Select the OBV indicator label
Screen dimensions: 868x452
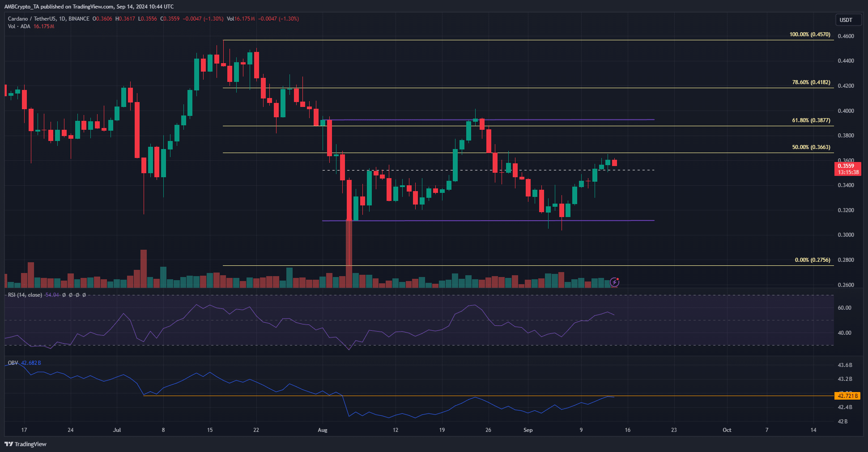click(x=13, y=363)
